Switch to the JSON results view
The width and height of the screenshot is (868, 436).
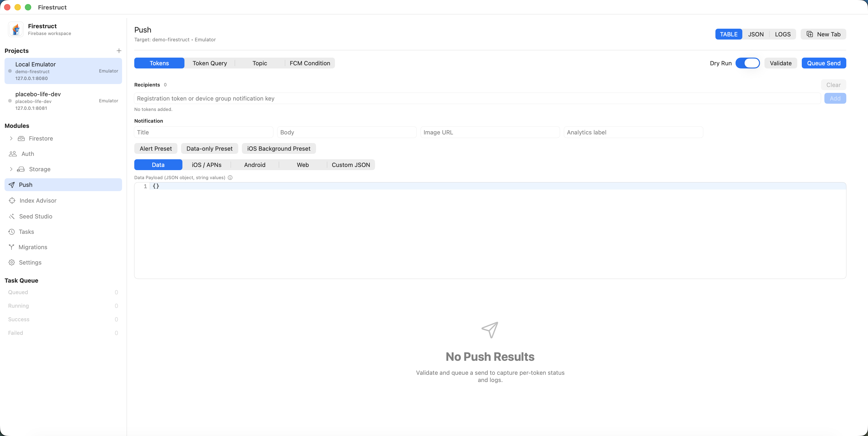click(756, 34)
